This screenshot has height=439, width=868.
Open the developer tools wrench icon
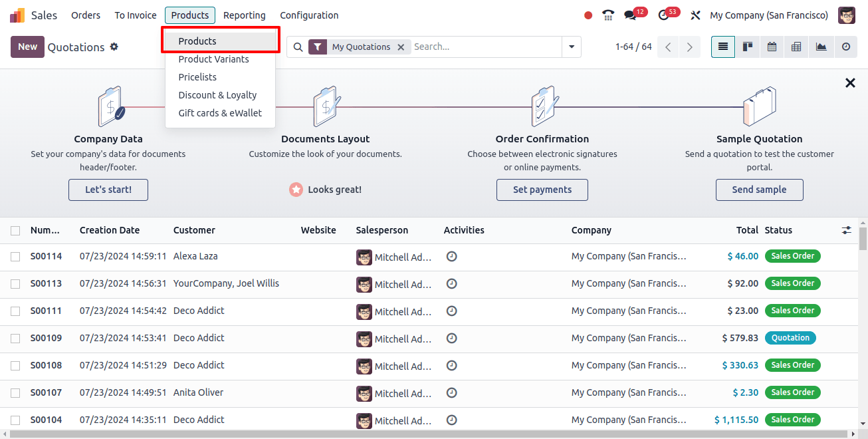696,15
